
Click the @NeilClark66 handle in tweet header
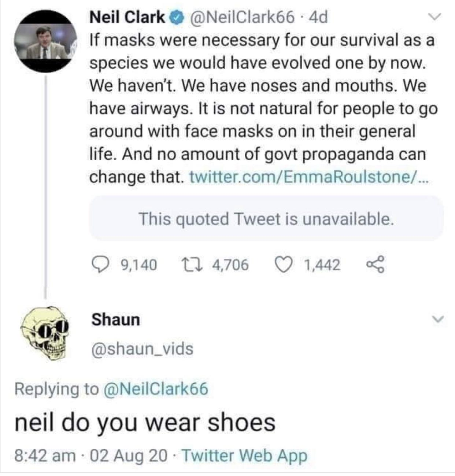pos(241,17)
